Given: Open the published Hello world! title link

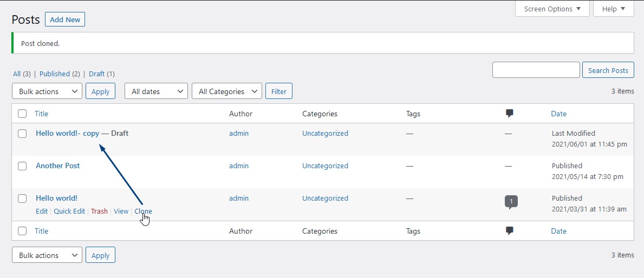Looking at the screenshot, I should [57, 198].
